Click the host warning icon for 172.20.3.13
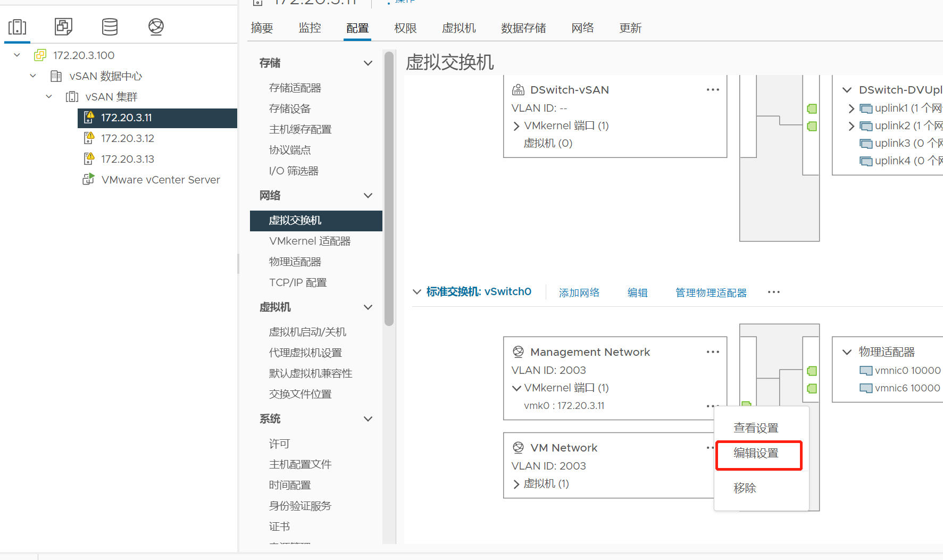Image resolution: width=943 pixels, height=560 pixels. click(89, 158)
